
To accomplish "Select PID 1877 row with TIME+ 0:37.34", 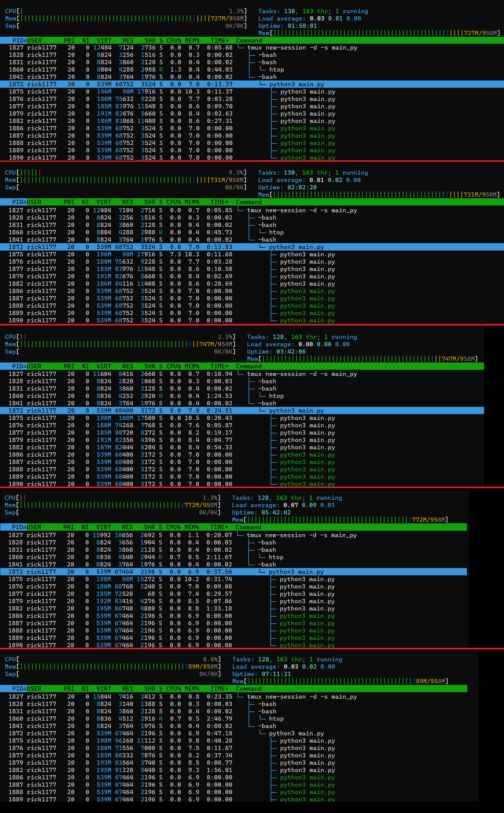I will point(234,755).
